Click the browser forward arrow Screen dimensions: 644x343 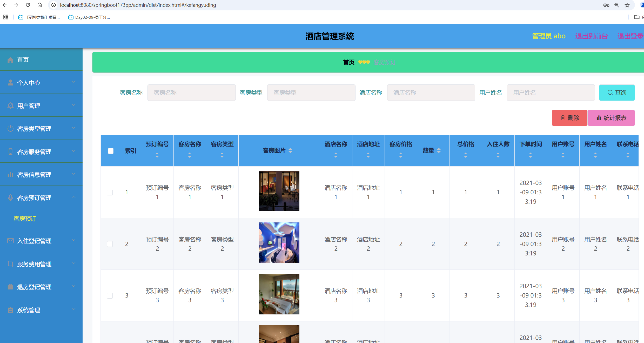click(x=16, y=5)
